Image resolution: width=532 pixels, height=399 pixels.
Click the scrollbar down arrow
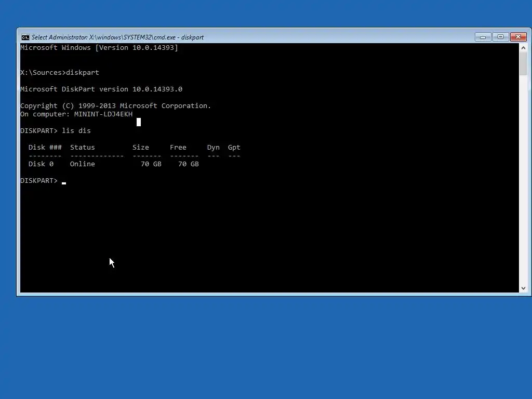[523, 288]
